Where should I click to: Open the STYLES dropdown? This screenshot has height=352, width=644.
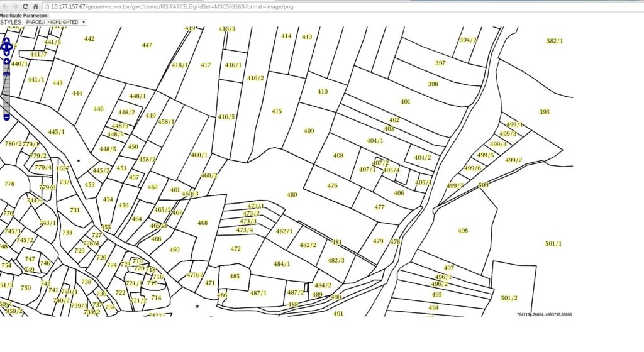55,22
